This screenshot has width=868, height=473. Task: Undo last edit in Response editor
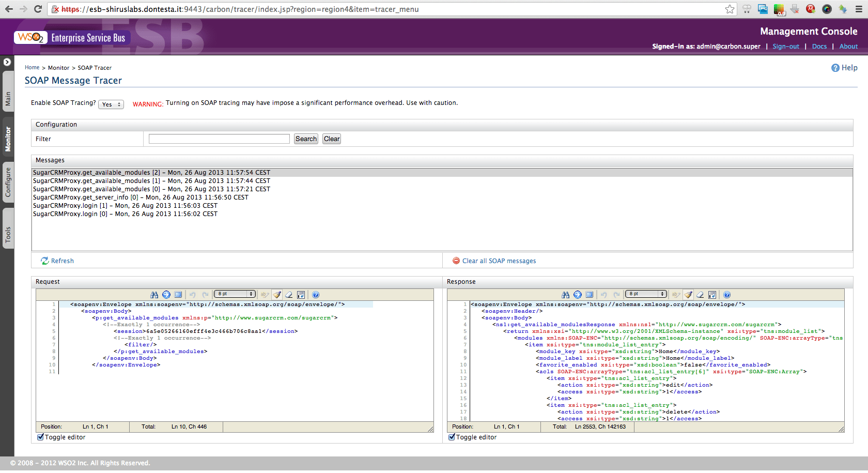[604, 295]
